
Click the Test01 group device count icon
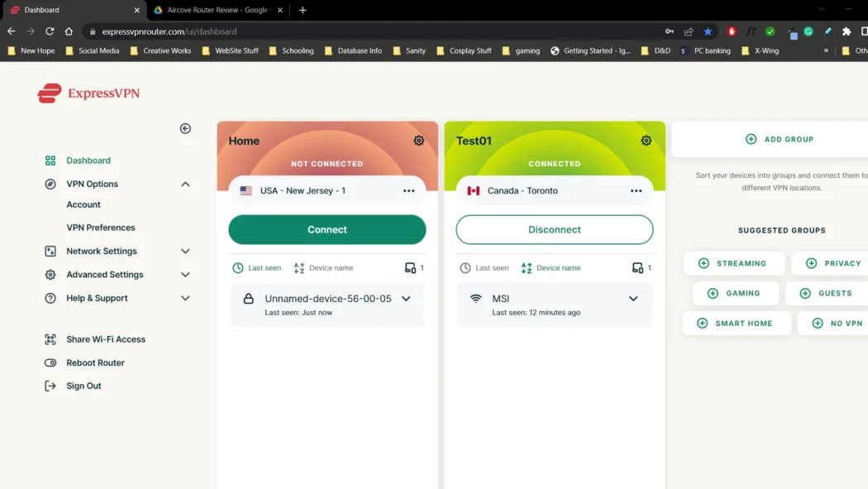pos(637,268)
